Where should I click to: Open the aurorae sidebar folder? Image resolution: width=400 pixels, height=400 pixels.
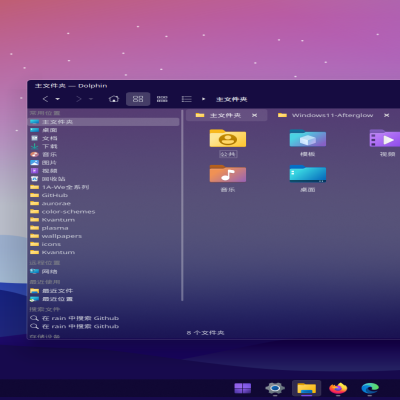click(x=104, y=203)
